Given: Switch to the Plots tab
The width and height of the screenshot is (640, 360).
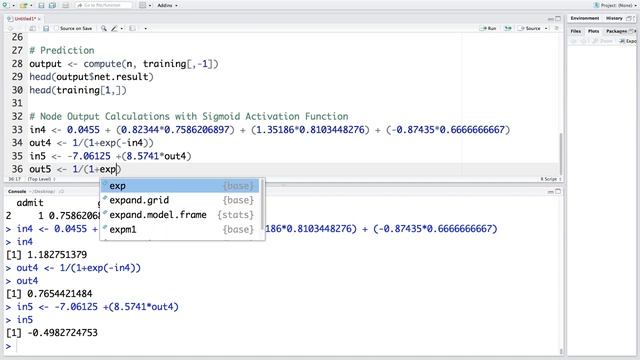Looking at the screenshot, I should pyautogui.click(x=593, y=31).
